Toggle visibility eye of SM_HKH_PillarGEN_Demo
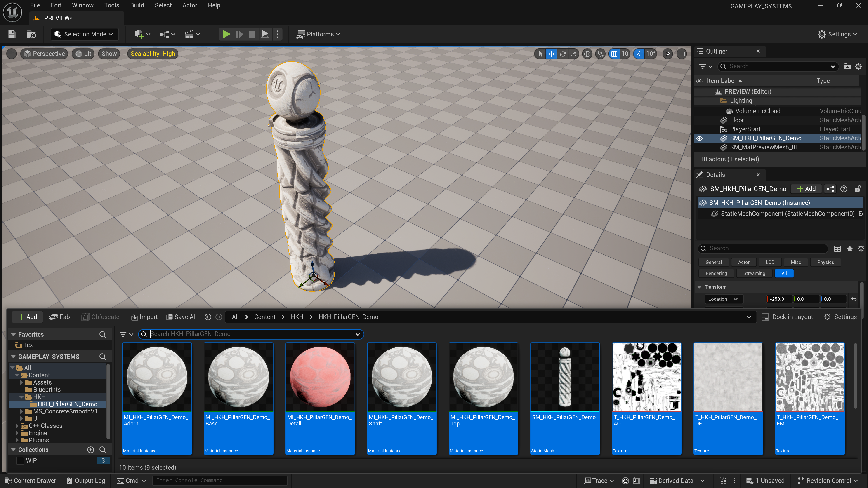Viewport: 868px width, 488px height. tap(700, 138)
